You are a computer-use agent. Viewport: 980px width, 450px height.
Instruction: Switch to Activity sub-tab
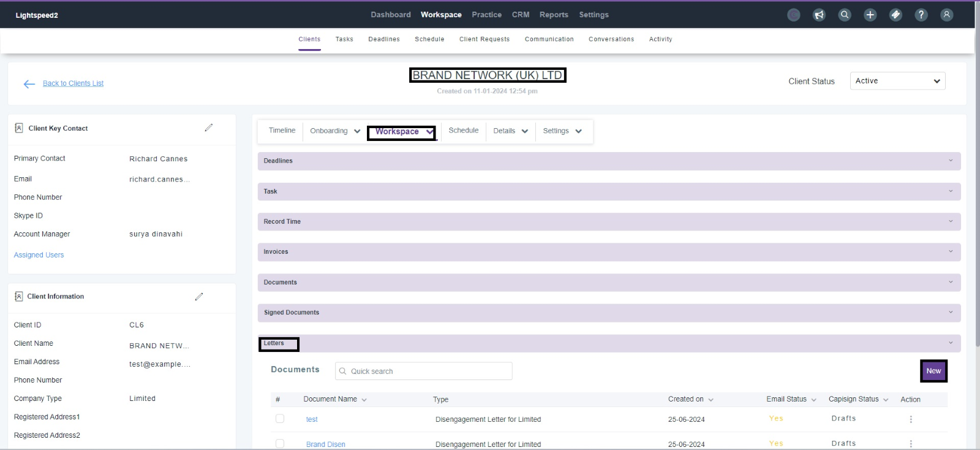661,39
